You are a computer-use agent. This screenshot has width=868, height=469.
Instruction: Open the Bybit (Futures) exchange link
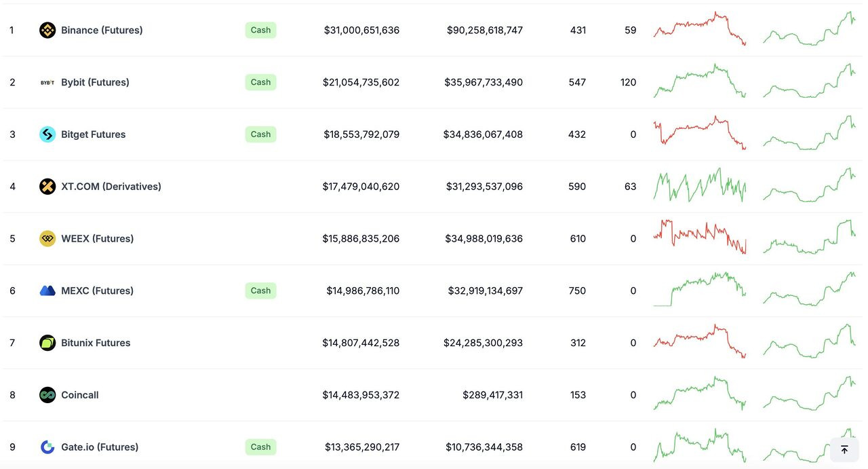[95, 82]
